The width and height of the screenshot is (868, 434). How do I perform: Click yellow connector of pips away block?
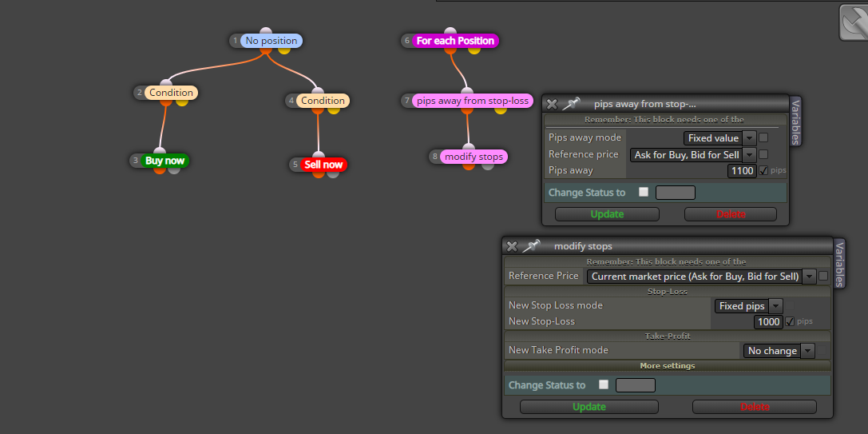coord(501,109)
